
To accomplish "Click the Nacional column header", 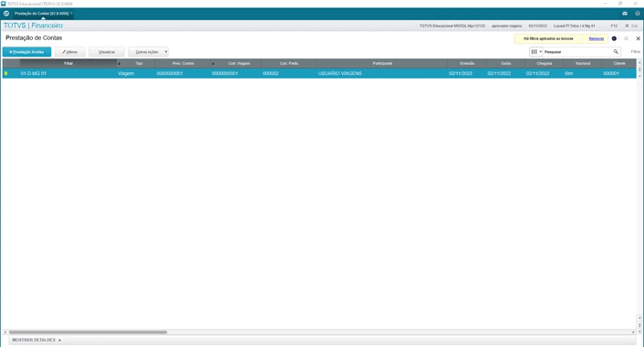I will (x=583, y=63).
